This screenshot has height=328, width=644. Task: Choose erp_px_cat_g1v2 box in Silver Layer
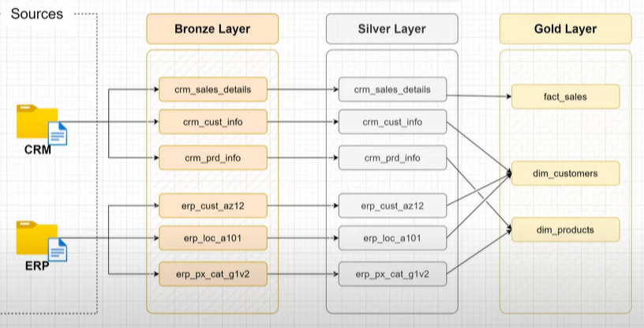[392, 273]
